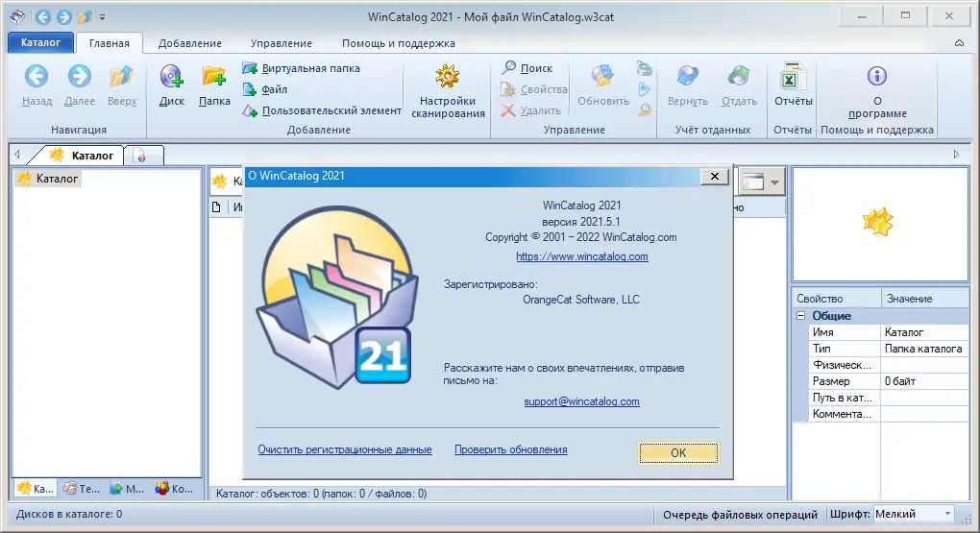Image resolution: width=980 pixels, height=533 pixels.
Task: Close the О WinCatalog 2021 dialog
Action: [715, 177]
